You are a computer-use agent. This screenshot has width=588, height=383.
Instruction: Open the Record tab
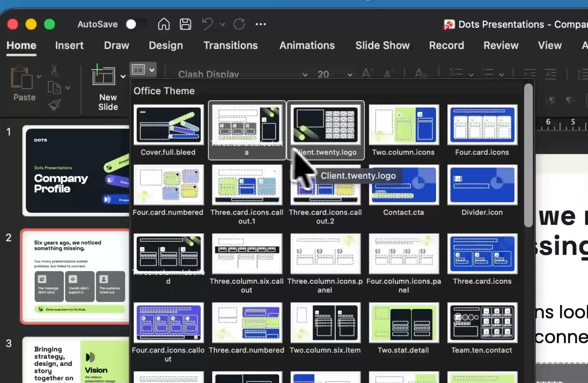[446, 45]
